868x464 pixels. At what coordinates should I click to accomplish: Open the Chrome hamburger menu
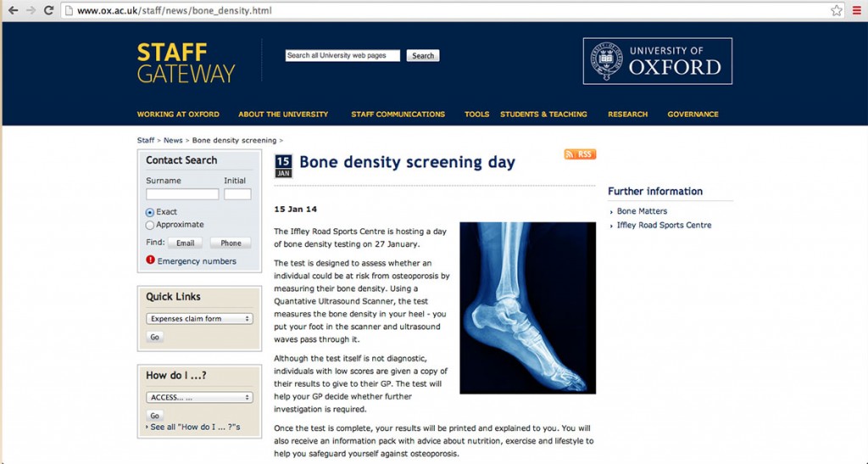[857, 10]
